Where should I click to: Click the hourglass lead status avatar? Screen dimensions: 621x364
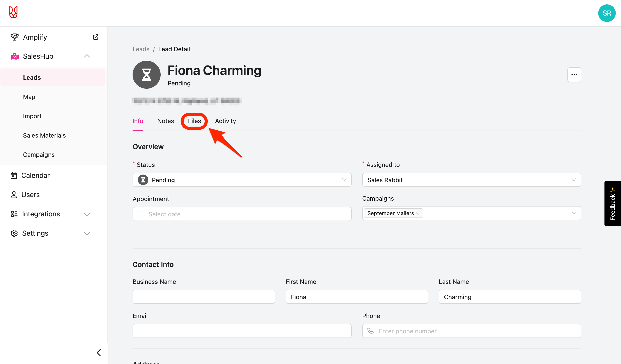[146, 75]
